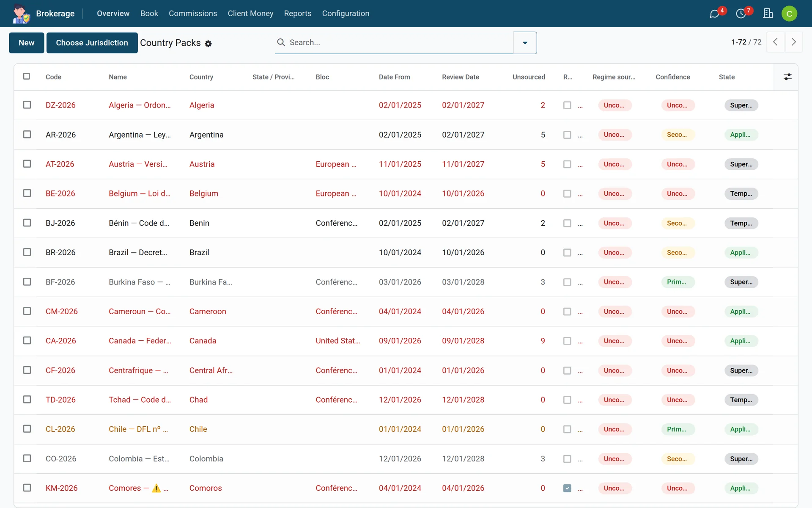The height and width of the screenshot is (508, 812).
Task: Click the Super... state badge in CO-2026 row
Action: 741,459
